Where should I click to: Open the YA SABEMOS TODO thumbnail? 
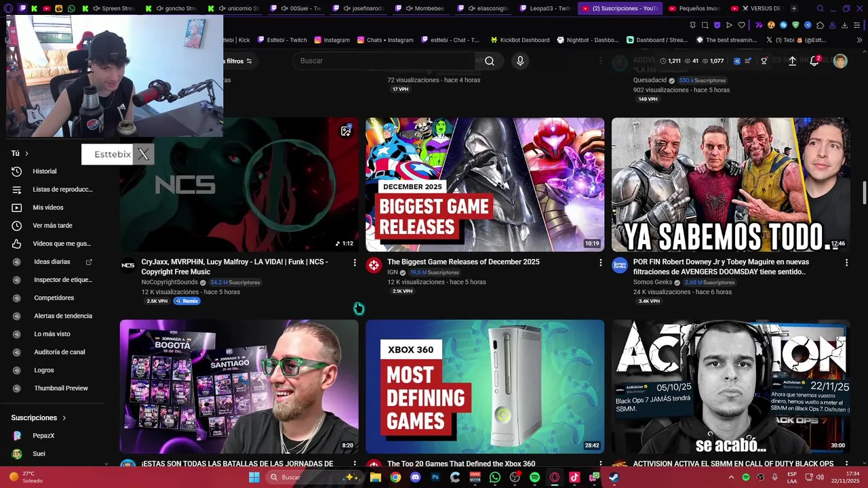tap(730, 184)
